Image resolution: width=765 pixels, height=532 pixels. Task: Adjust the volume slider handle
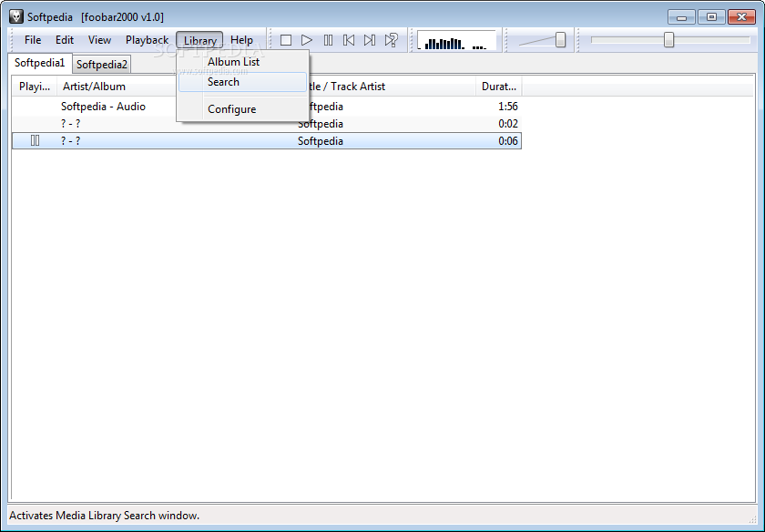(561, 40)
